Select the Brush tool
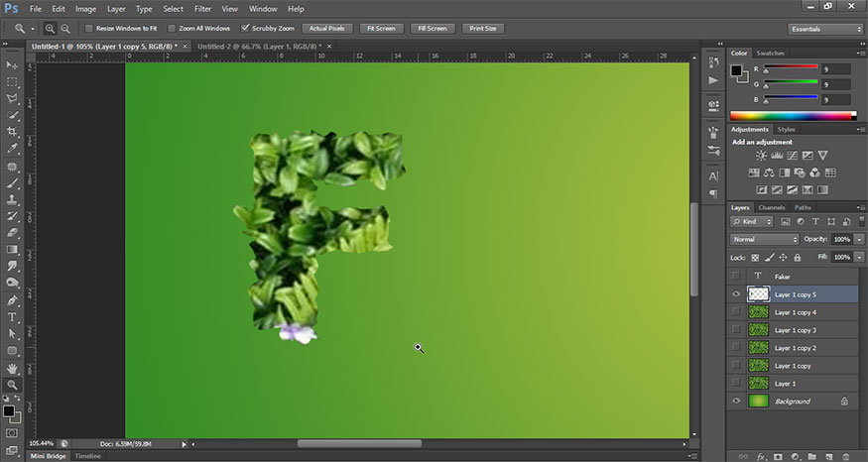The image size is (868, 462). pyautogui.click(x=12, y=183)
